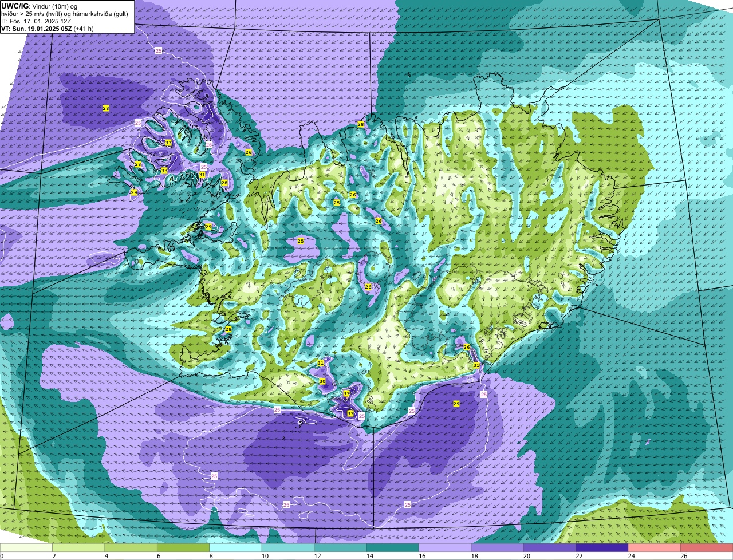Click the 'IT: Fös. 17. 01. 2025 12Z' line
Screen dimensions: 733x560
coord(36,21)
